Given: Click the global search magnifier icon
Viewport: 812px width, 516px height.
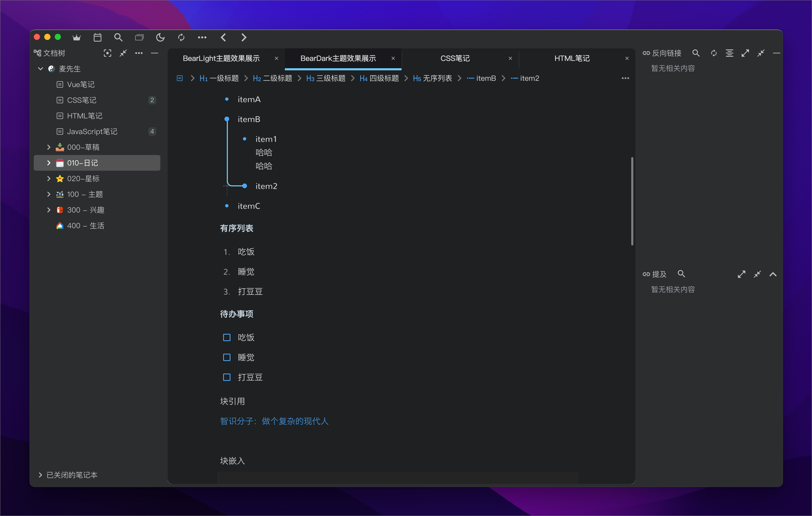Looking at the screenshot, I should 118,37.
